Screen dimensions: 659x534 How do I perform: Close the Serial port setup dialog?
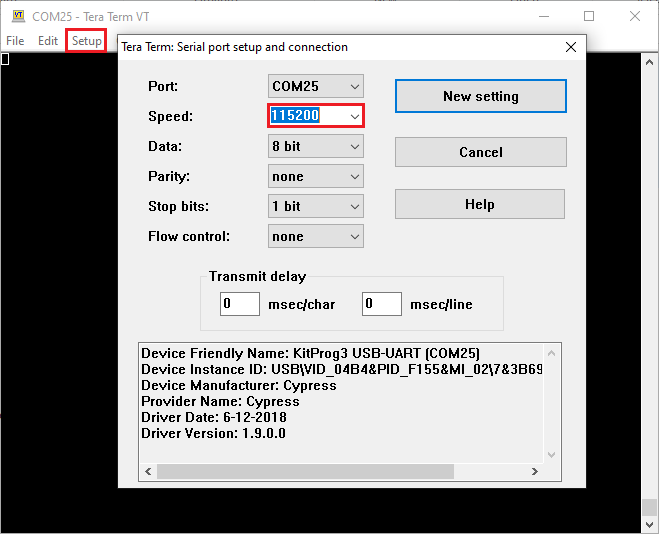pyautogui.click(x=571, y=47)
